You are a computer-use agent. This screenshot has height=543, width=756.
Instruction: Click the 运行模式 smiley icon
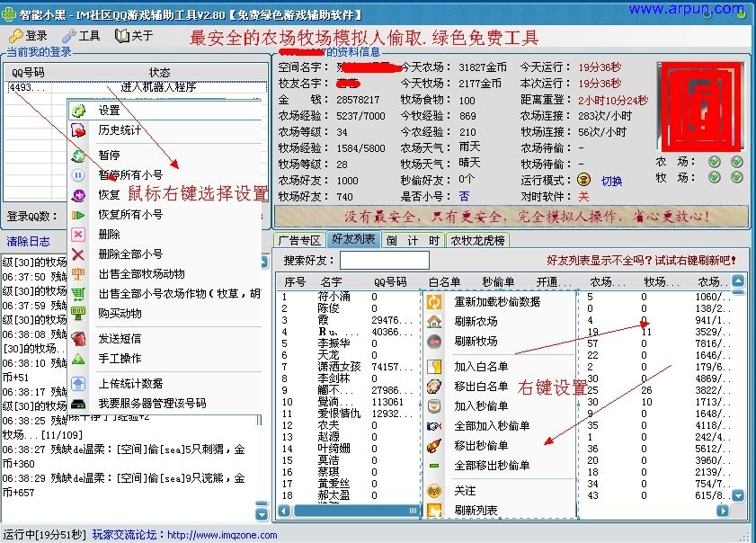(x=583, y=180)
